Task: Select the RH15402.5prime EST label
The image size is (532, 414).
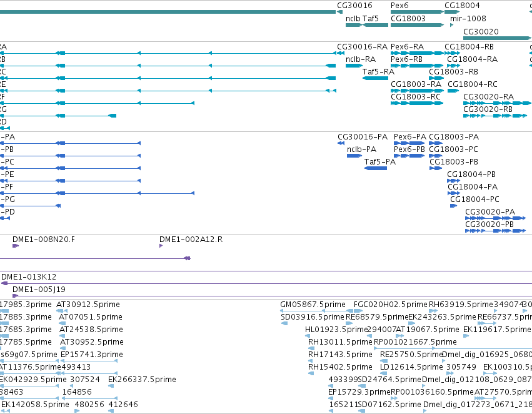Action: 340,368
